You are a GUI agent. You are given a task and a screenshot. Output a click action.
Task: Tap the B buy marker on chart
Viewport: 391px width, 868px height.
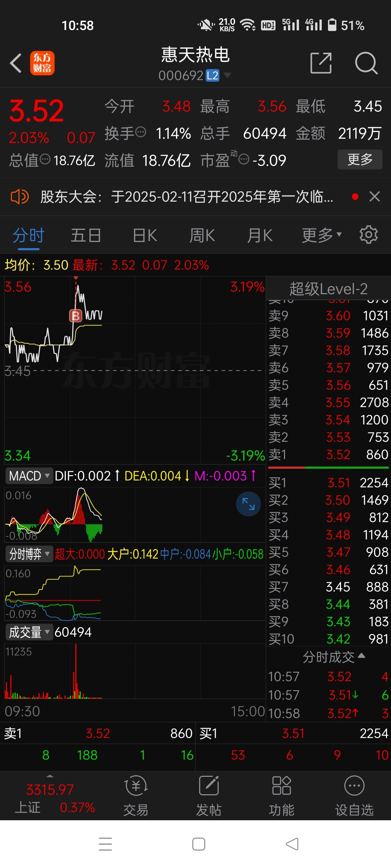coord(76,316)
